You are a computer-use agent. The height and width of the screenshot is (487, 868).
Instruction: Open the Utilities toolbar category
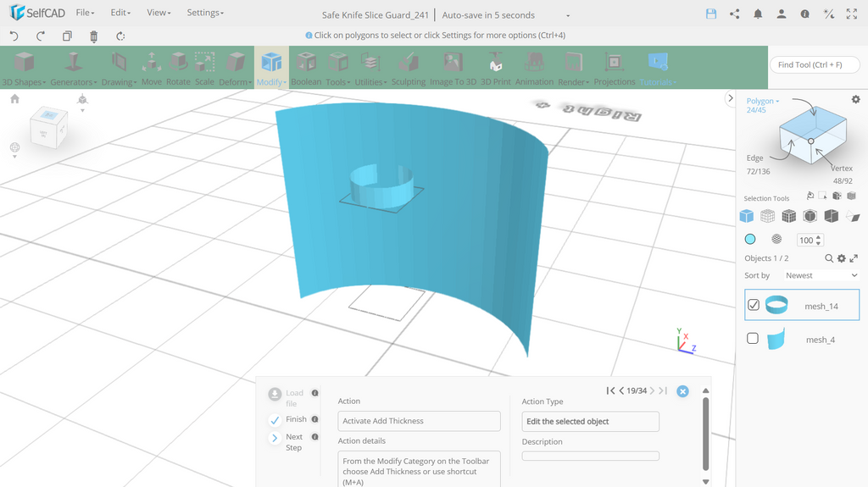coord(371,69)
